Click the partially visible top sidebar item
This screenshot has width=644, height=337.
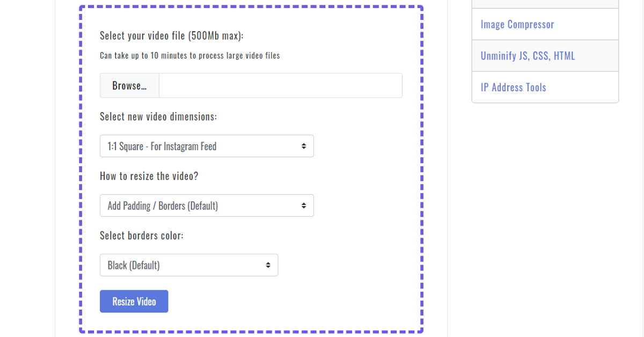545,4
